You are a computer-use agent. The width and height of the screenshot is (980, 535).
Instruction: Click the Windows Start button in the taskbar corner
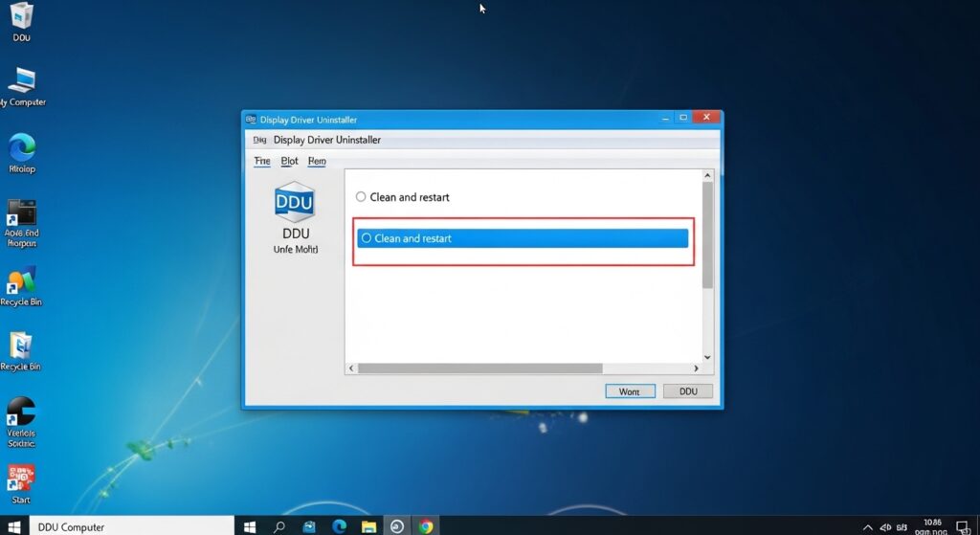pyautogui.click(x=13, y=526)
